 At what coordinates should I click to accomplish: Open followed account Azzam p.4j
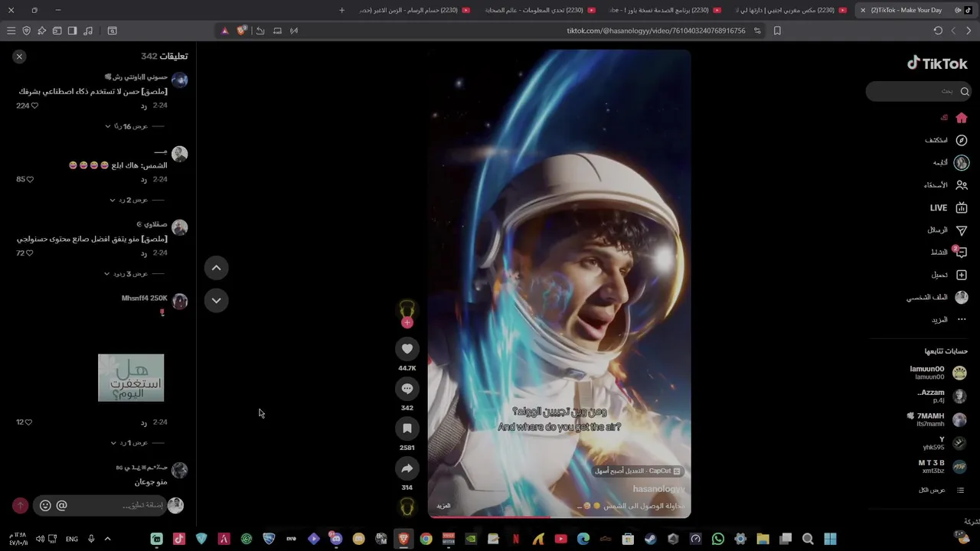pos(941,396)
